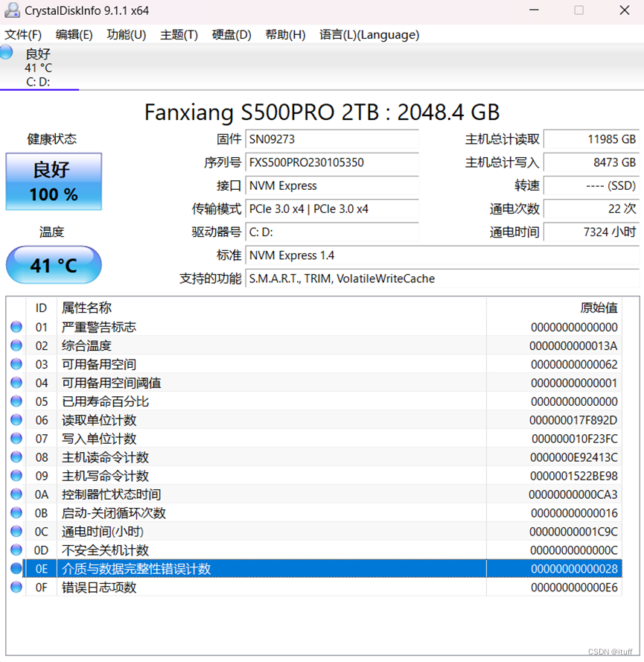
Task: Select the 启动-关闭循环次数 attribute row
Action: [x=314, y=512]
